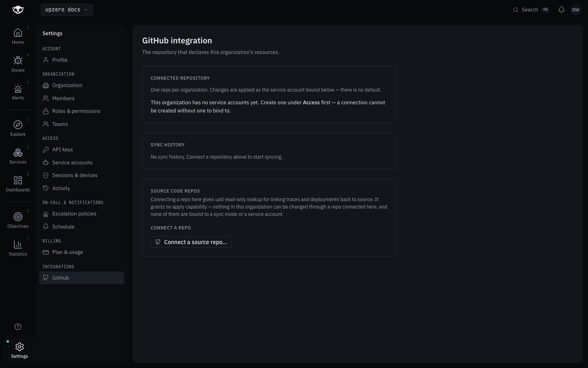Click the Settings gear icon
Image resolution: width=588 pixels, height=368 pixels.
20,347
